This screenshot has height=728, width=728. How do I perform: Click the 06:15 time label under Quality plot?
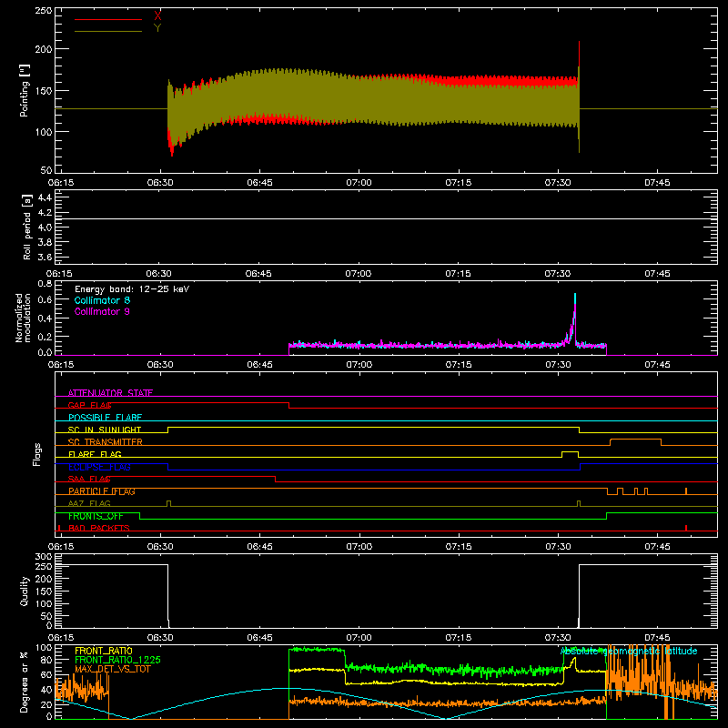[61, 638]
